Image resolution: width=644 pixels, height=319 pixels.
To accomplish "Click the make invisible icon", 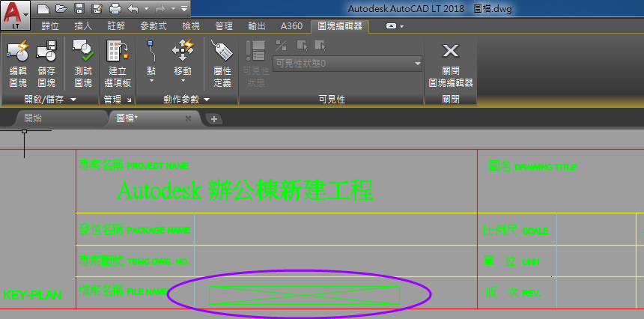I will (320, 45).
